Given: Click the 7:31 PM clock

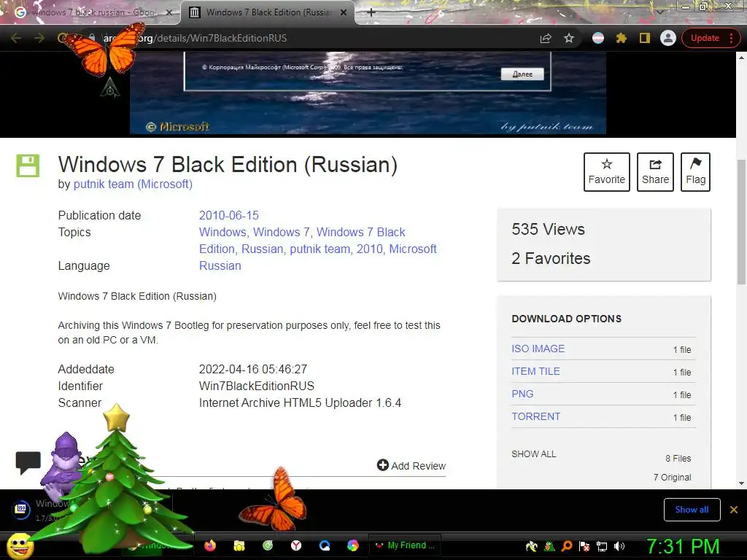Looking at the screenshot, I should (x=683, y=547).
